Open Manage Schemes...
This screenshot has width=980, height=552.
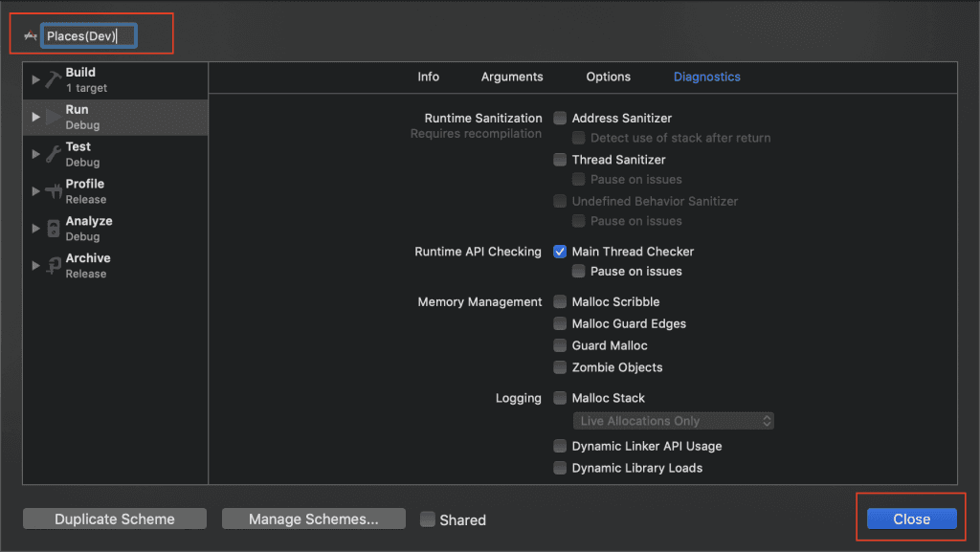(x=314, y=519)
